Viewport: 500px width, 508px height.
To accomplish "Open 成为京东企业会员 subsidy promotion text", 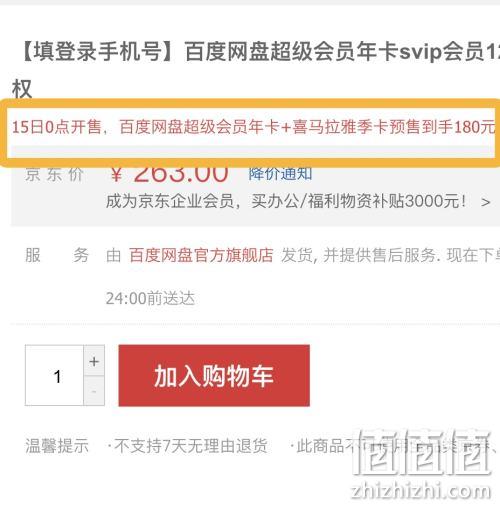I will tap(286, 202).
